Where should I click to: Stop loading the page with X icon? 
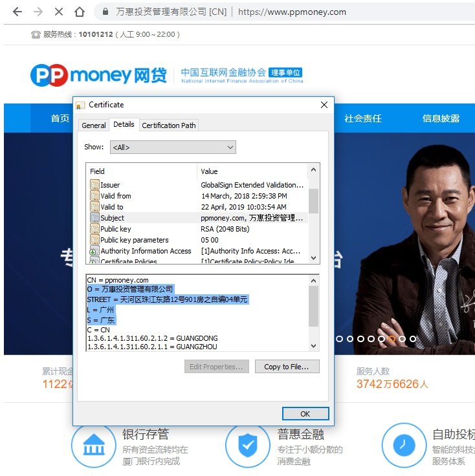click(x=59, y=12)
